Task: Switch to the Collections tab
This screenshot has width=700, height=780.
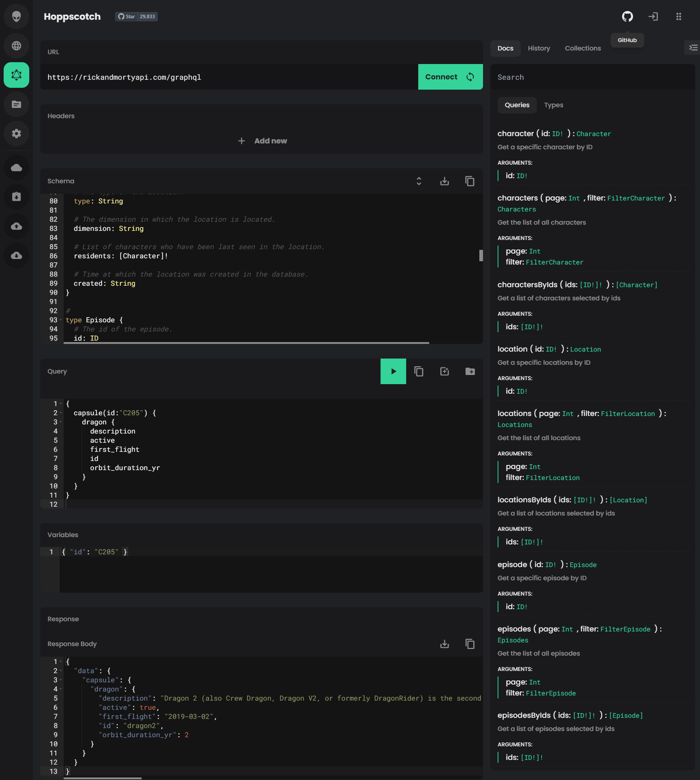Action: [x=583, y=48]
